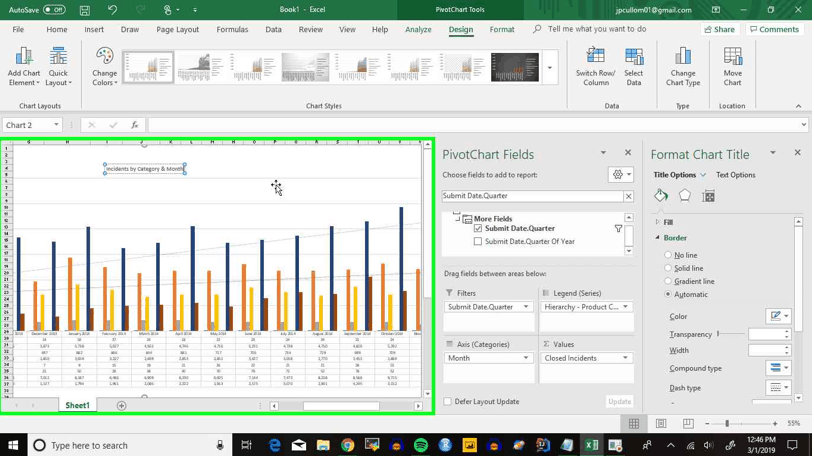
Task: Switch to Page Break Preview icon
Action: (x=688, y=424)
